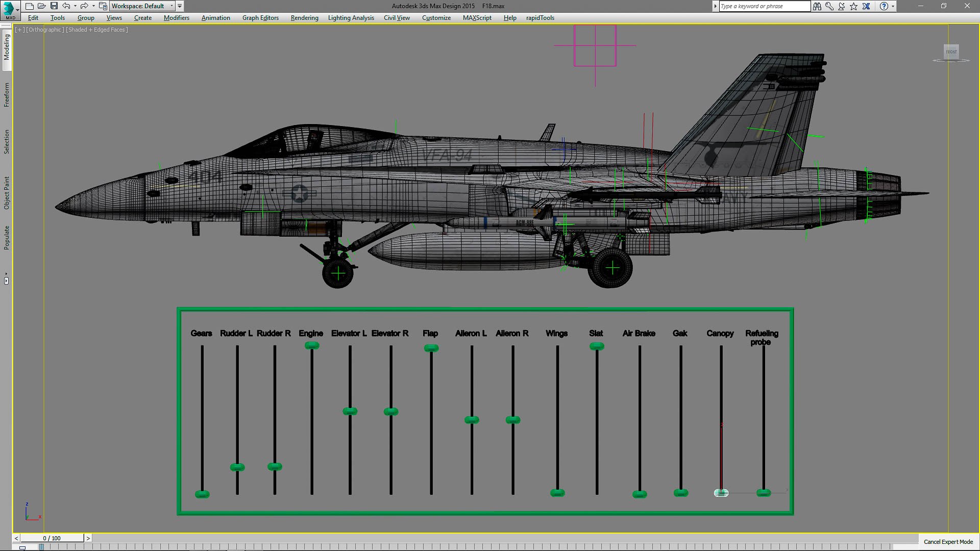
Task: Expand the redo history dropdown arrow
Action: [x=93, y=6]
